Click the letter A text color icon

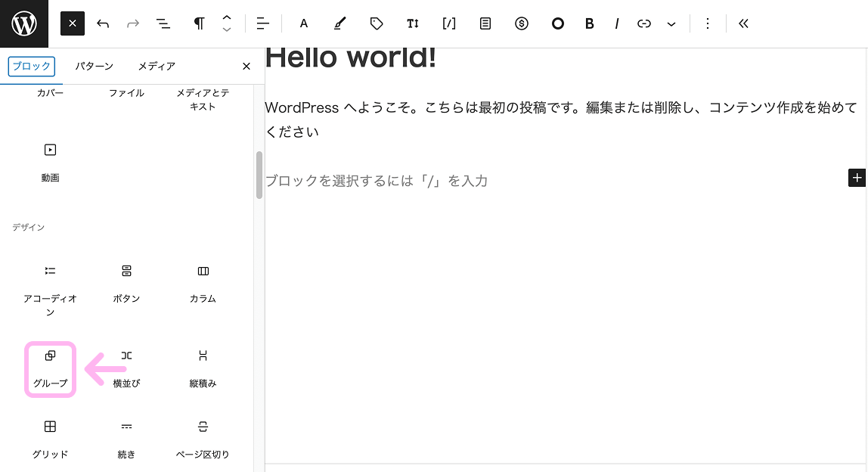303,23
